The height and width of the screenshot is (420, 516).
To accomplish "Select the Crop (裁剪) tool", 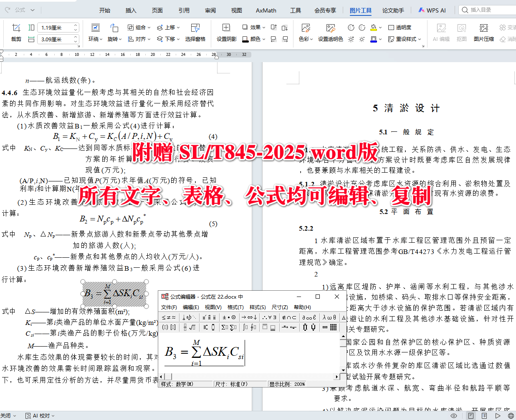I will [x=16, y=33].
